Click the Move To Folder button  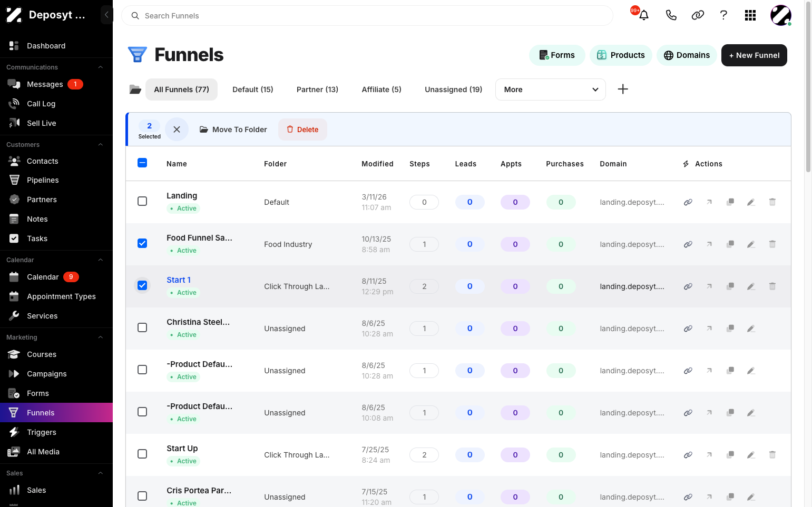pos(233,130)
